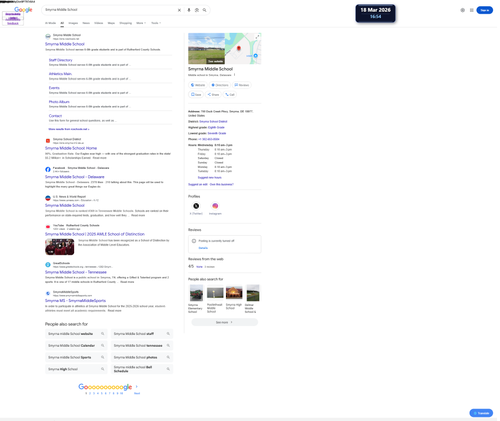Open 'Smyrna MS - SmyrnaMiddleSports' result
This screenshot has width=500, height=421.
pos(75,301)
